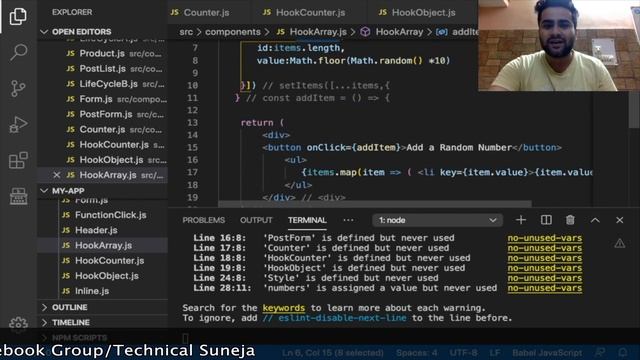Open Counter.js in Open Editors list
The width and height of the screenshot is (640, 360).
pyautogui.click(x=102, y=129)
